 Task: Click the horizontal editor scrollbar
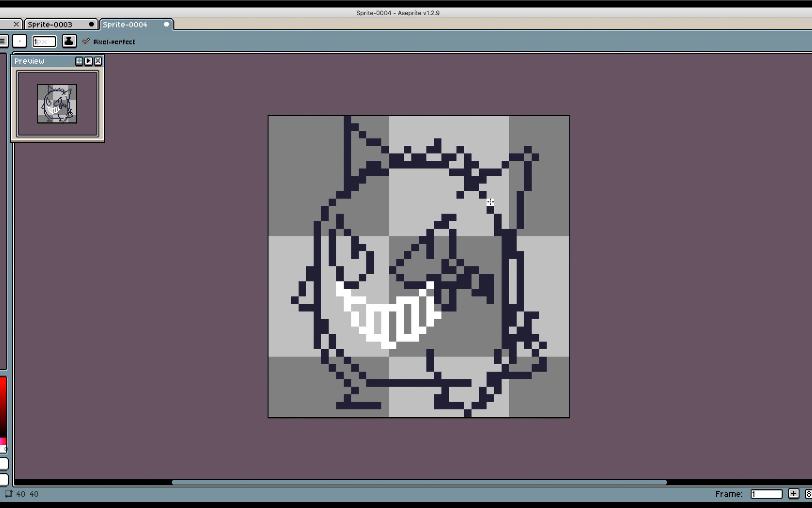(x=419, y=482)
